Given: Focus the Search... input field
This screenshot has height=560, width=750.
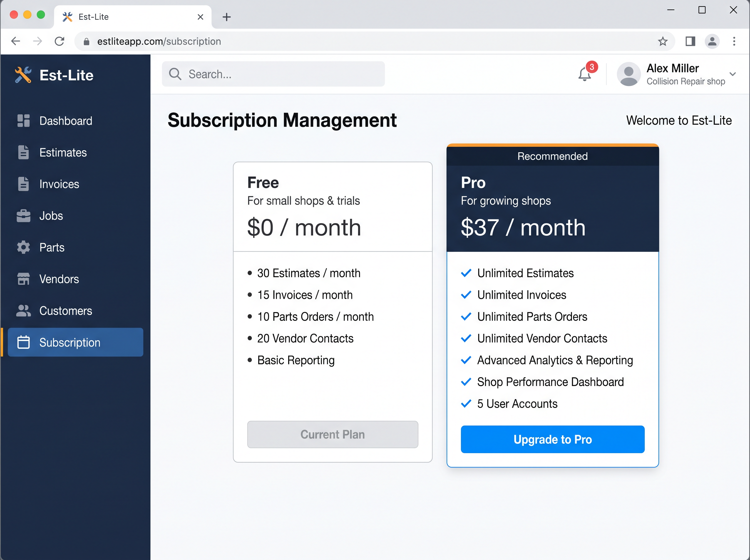Looking at the screenshot, I should click(273, 74).
